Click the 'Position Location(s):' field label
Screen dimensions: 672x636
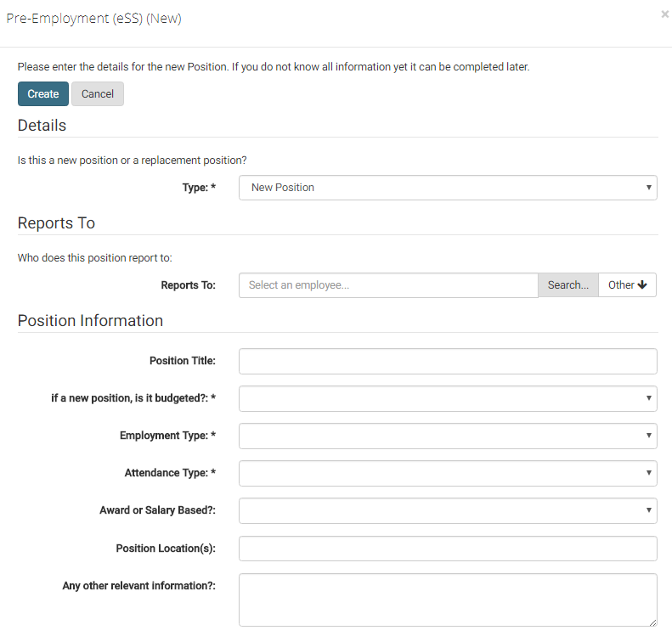click(x=166, y=549)
